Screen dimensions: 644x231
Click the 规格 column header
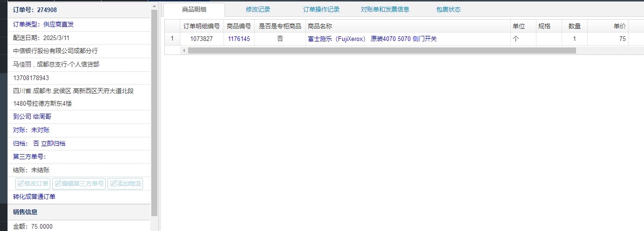pyautogui.click(x=549, y=27)
